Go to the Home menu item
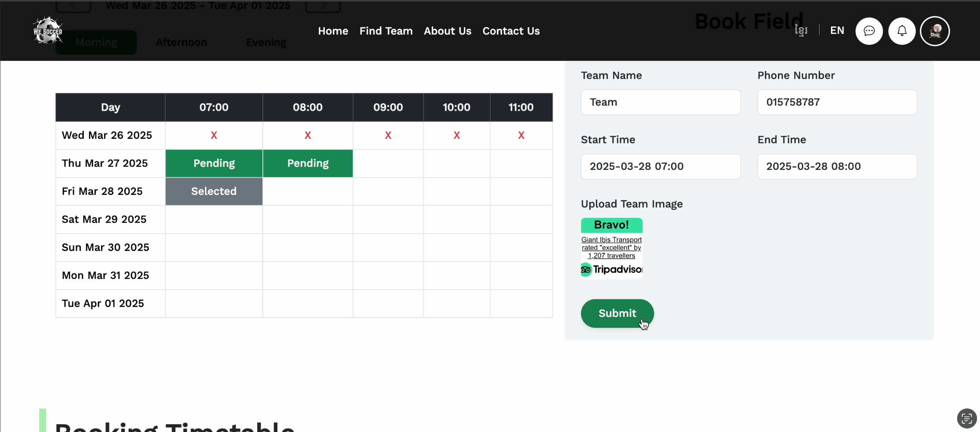Viewport: 980px width, 432px height. click(333, 31)
